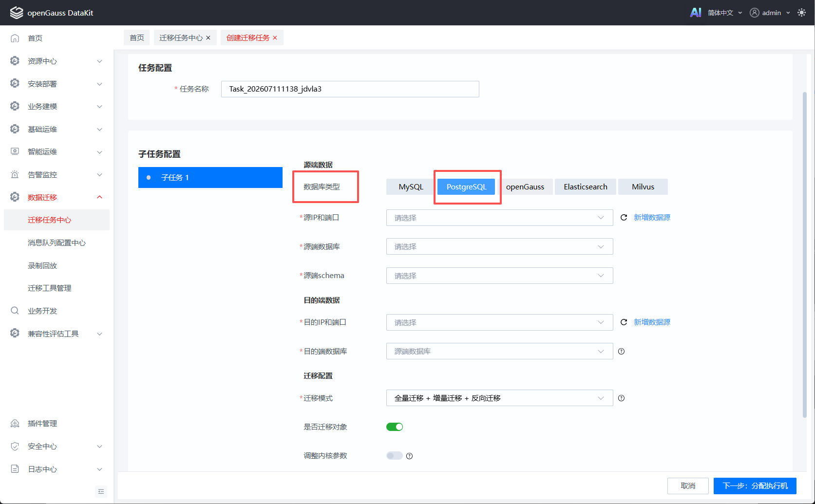The width and height of the screenshot is (815, 504).
Task: Click 下一步：分配执行机 button
Action: pyautogui.click(x=755, y=486)
